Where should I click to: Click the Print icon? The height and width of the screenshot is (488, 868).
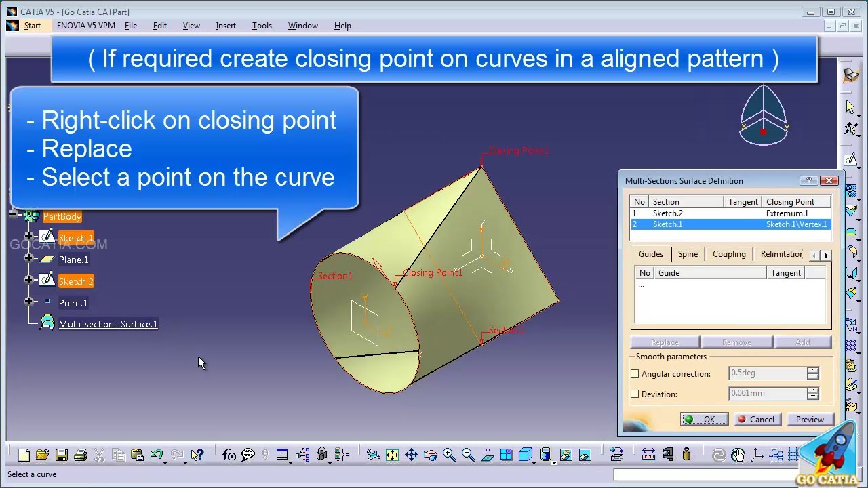[x=81, y=455]
